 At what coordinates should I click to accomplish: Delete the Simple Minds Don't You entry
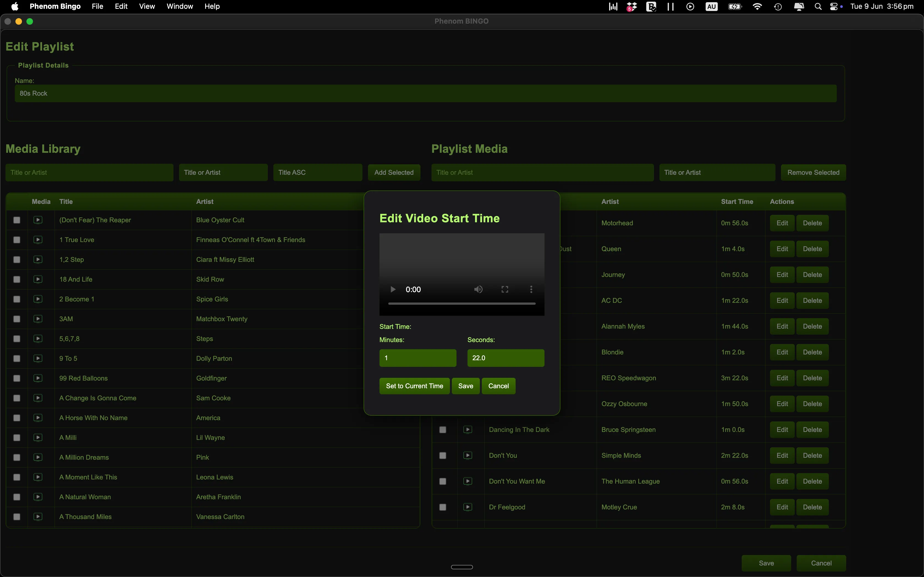click(812, 456)
